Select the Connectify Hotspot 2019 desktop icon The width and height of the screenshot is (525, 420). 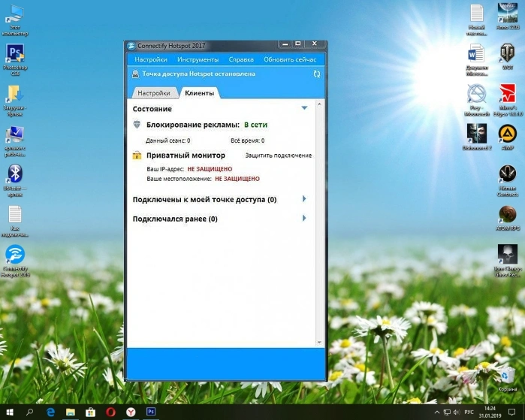click(15, 261)
